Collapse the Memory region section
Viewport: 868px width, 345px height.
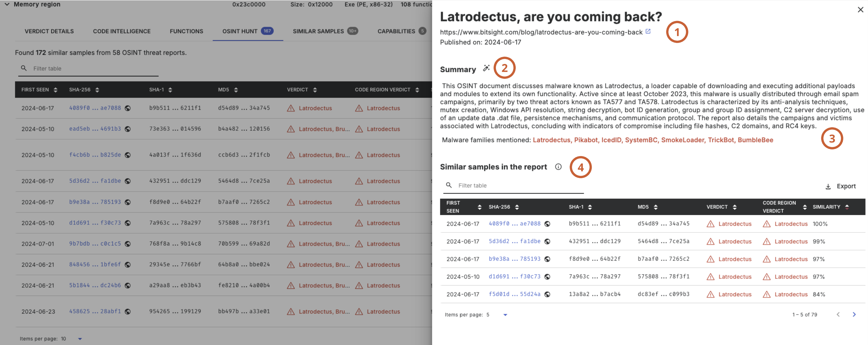pos(7,4)
